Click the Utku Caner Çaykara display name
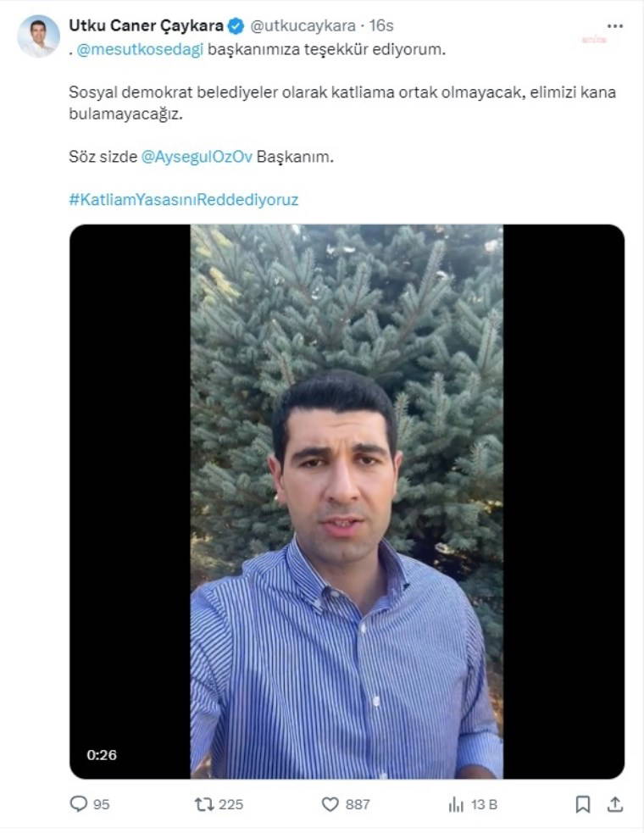Viewport: 644px width, 833px height. 146,25
